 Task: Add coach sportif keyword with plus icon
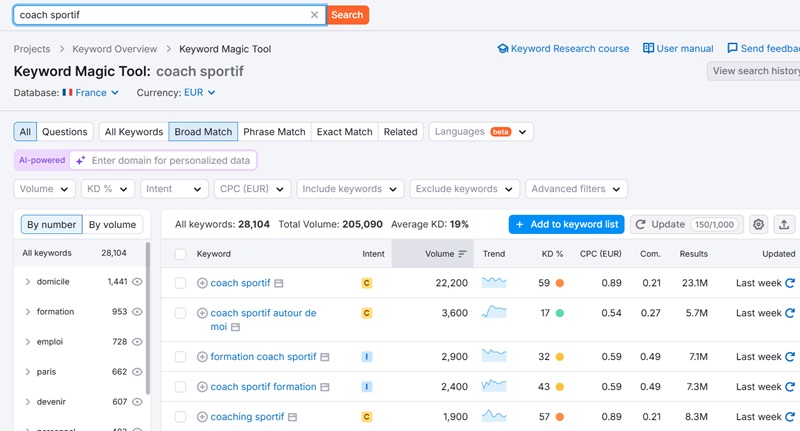(x=202, y=283)
